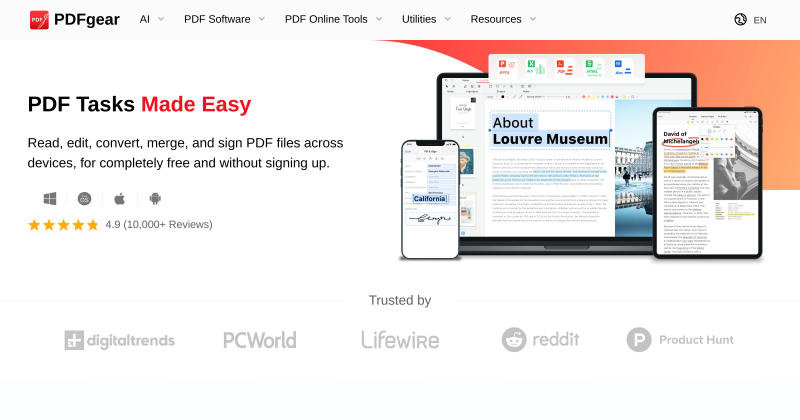Expand the PDF Online Tools chevron
This screenshot has height=420, width=800.
point(379,19)
